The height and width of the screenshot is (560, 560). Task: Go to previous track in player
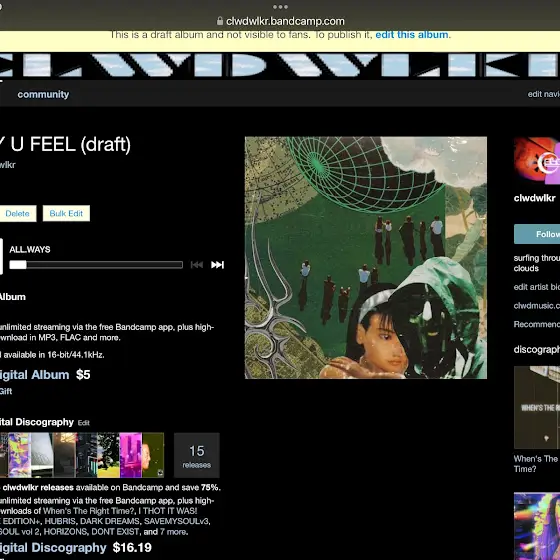pos(197,265)
